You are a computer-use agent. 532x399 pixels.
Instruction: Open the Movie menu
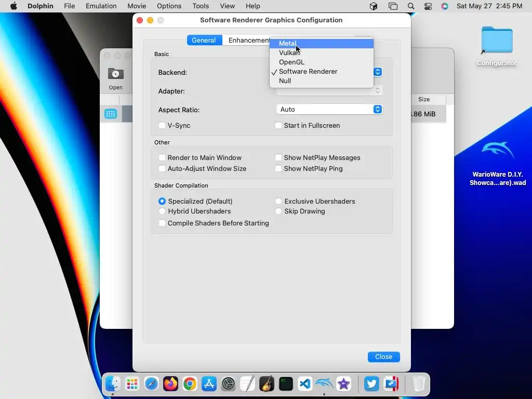pyautogui.click(x=137, y=6)
